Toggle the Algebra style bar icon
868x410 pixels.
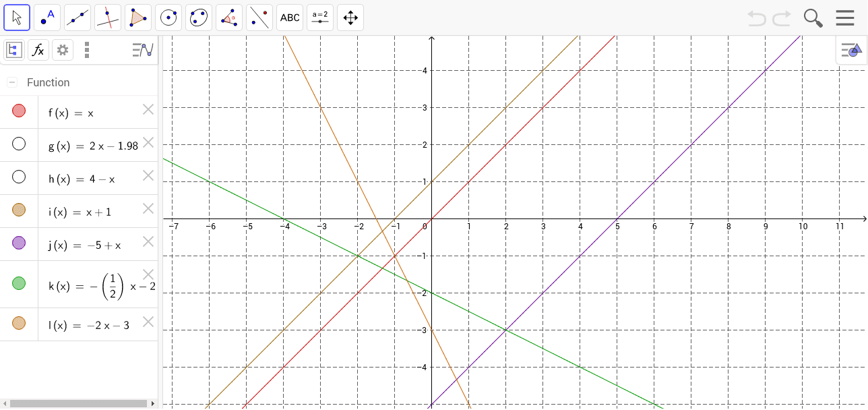(143, 49)
